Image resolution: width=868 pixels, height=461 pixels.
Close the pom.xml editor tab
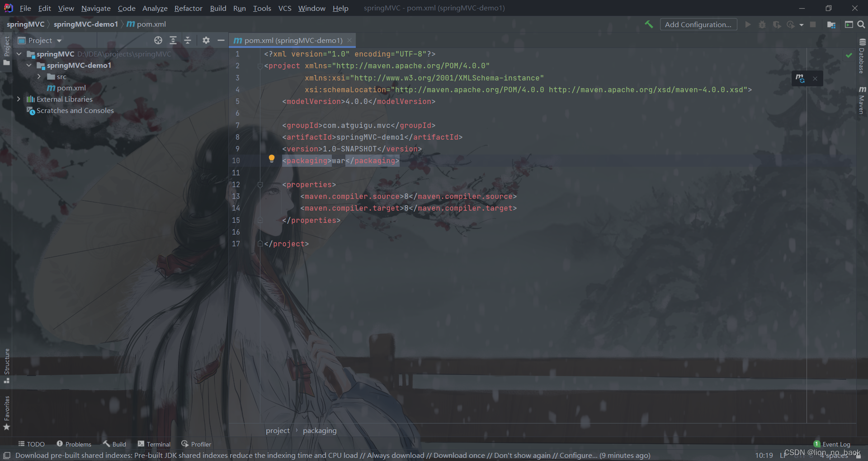(x=349, y=40)
